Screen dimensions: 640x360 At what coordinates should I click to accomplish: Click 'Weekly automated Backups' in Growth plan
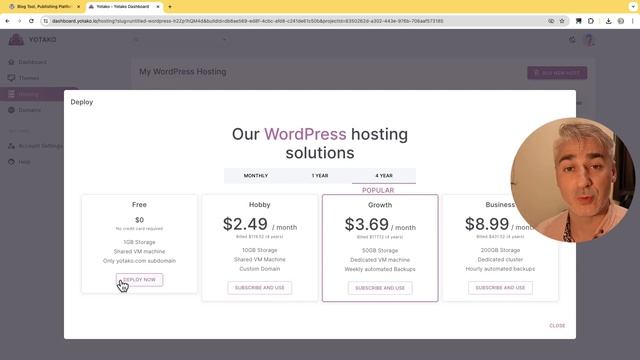(x=380, y=269)
